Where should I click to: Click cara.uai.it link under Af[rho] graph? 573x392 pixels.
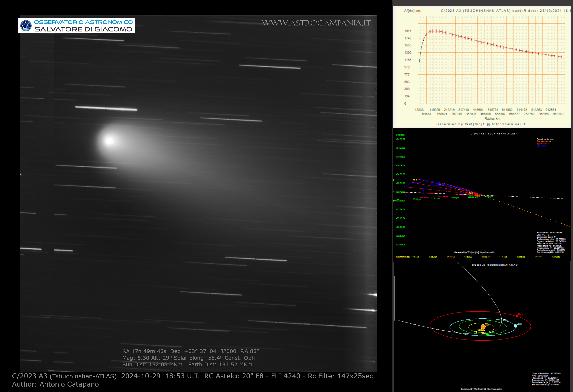(x=508, y=124)
